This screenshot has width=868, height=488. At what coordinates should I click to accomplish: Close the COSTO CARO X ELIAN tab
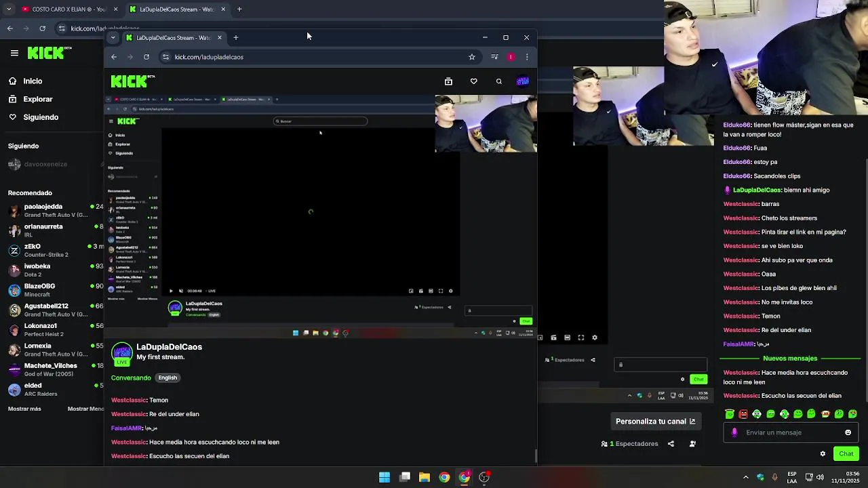(x=115, y=9)
